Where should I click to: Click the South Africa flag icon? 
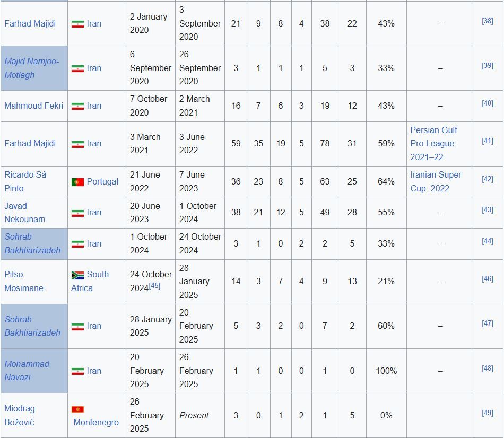tap(77, 275)
